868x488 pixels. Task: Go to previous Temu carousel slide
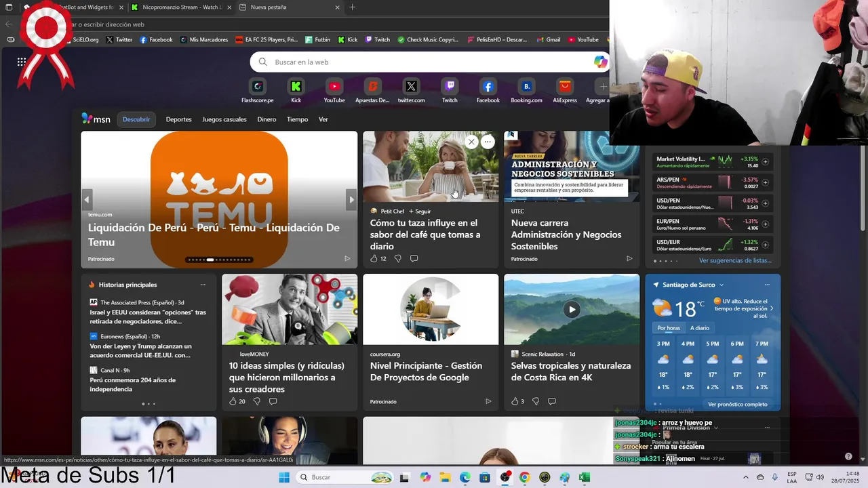point(87,199)
